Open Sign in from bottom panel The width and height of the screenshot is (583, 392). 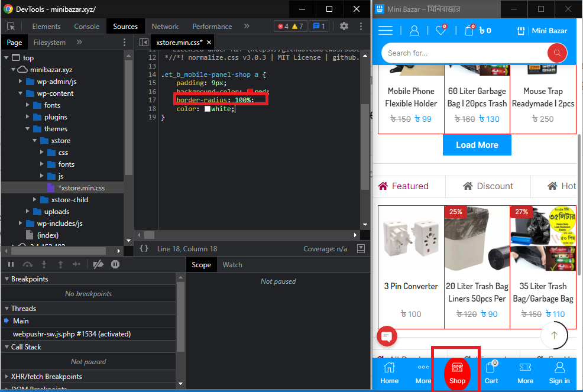tap(559, 374)
